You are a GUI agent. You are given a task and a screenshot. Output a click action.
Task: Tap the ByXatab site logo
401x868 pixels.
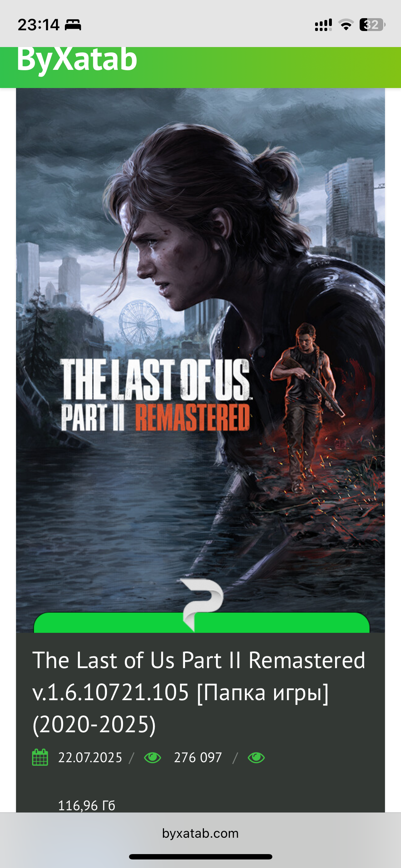(77, 60)
